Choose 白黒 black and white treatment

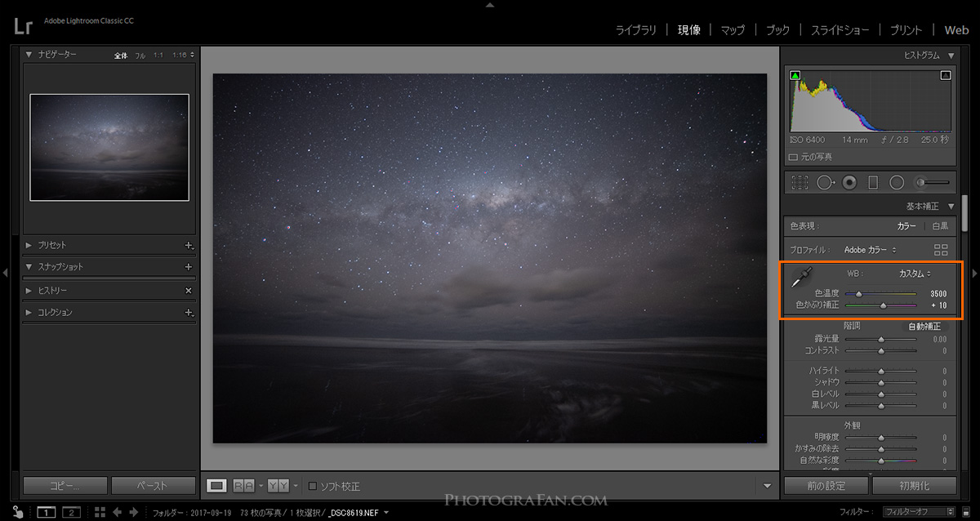[940, 226]
